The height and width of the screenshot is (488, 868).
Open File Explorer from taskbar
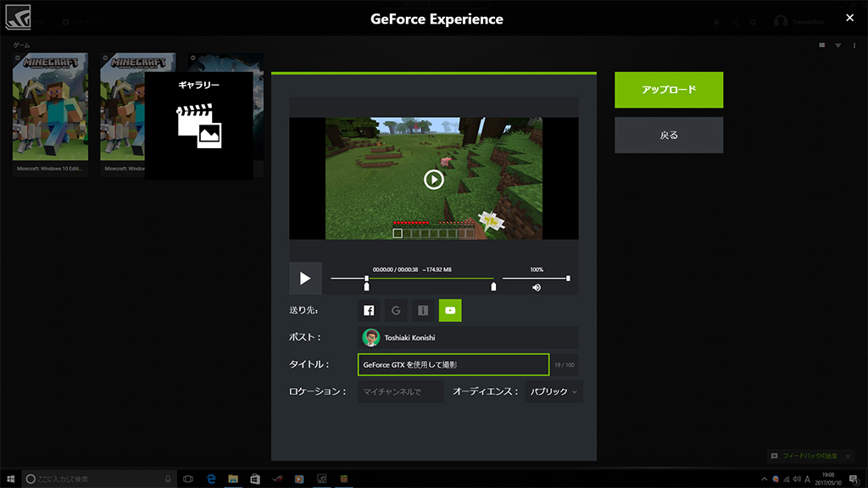(233, 479)
